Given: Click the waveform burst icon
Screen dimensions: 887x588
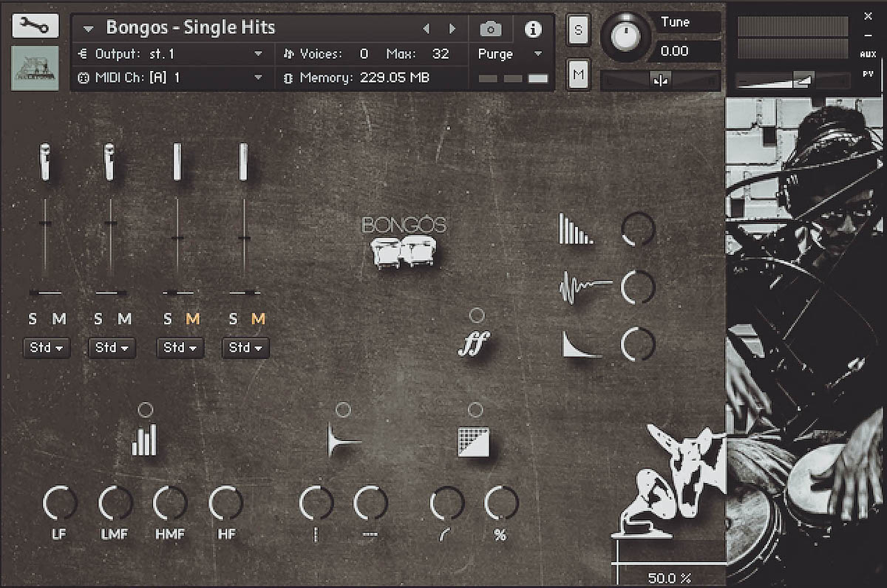Looking at the screenshot, I should (585, 287).
